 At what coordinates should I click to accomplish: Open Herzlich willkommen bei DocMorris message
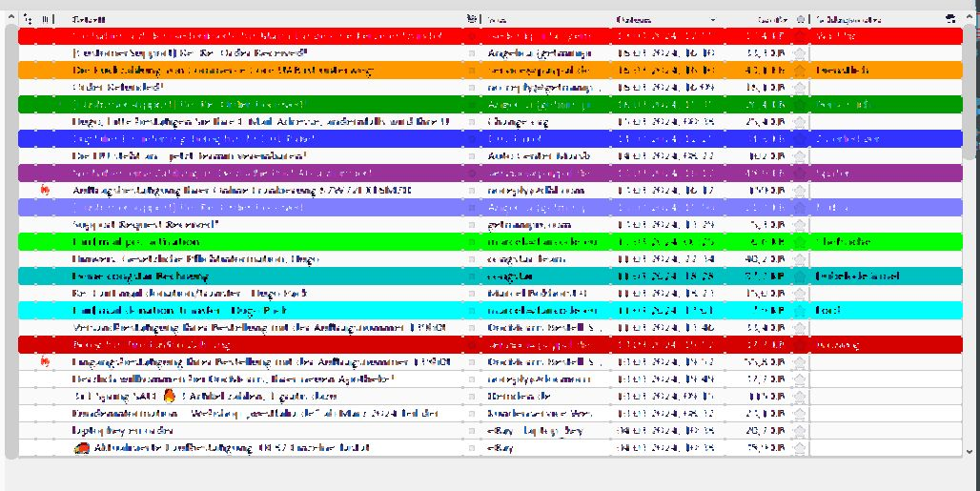233,378
